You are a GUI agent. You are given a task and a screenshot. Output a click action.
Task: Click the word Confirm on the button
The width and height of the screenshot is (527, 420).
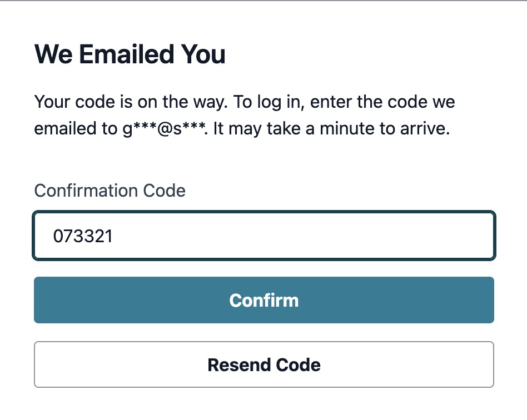pos(264,301)
